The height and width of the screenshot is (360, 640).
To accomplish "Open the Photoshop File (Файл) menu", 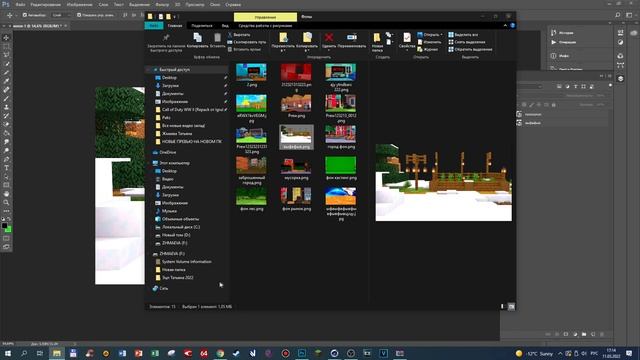I will pyautogui.click(x=20, y=4).
